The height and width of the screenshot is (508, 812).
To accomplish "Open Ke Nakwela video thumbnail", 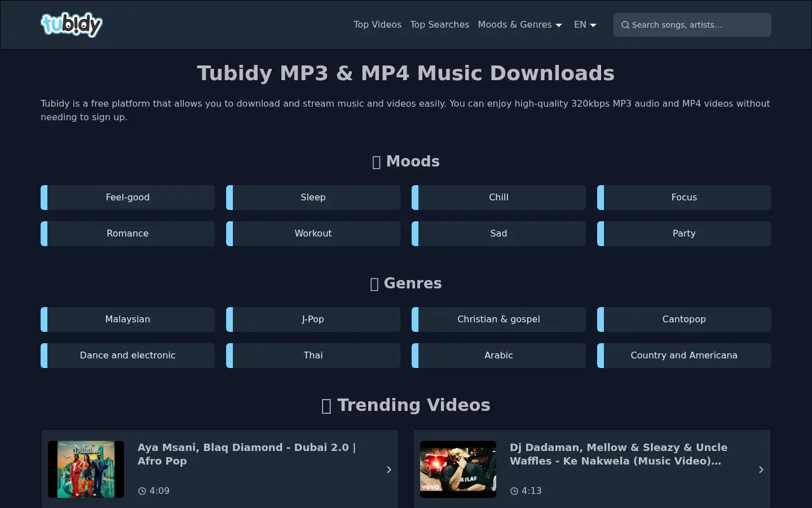I will pyautogui.click(x=458, y=470).
